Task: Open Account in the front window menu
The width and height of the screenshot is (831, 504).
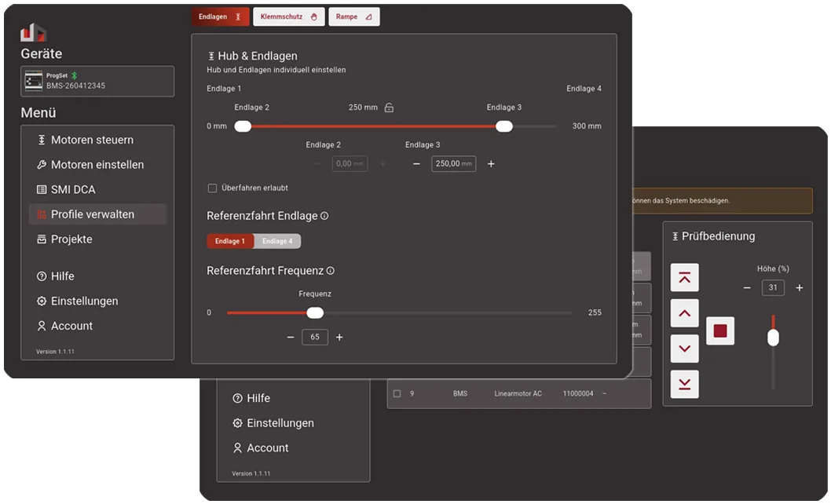Action: point(97,327)
